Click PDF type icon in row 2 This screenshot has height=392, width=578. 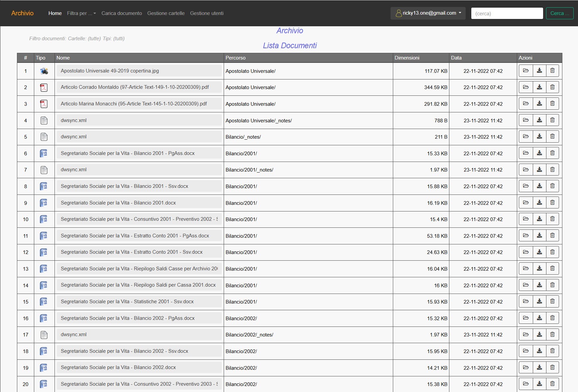(44, 87)
